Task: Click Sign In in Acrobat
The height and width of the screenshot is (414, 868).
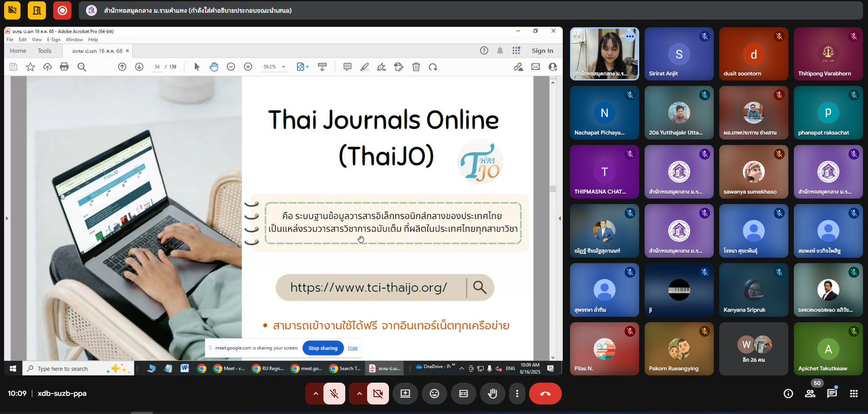Action: tap(542, 51)
